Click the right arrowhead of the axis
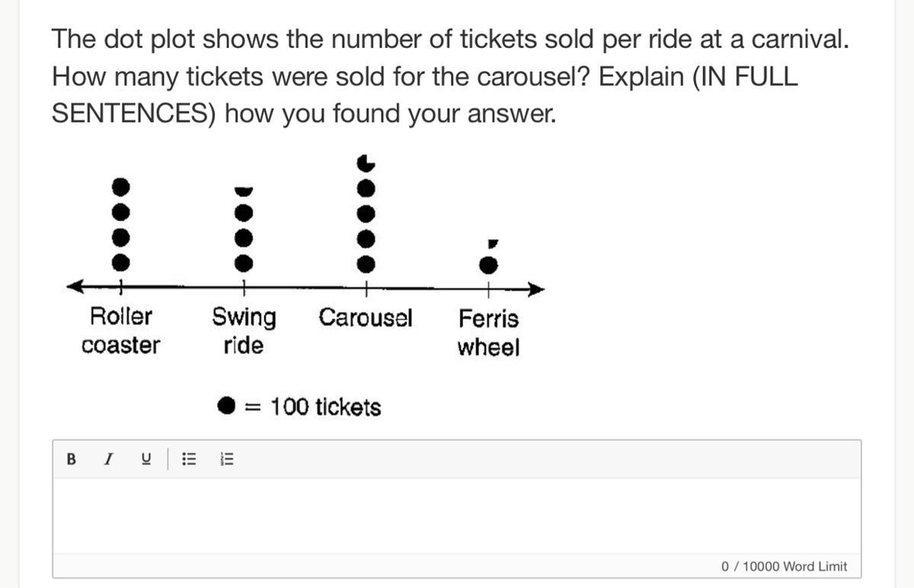Screen dimensions: 914x588 [538, 289]
